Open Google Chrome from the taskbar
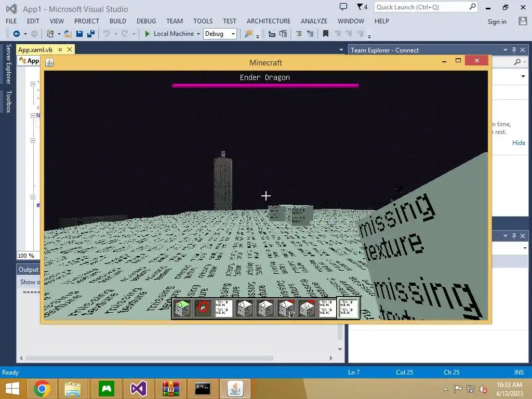 (42, 389)
